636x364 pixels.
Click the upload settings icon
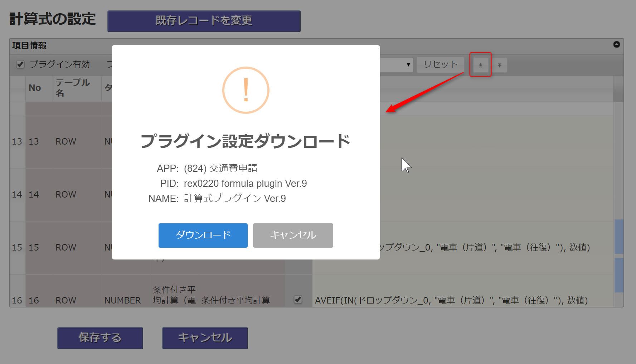(x=500, y=65)
